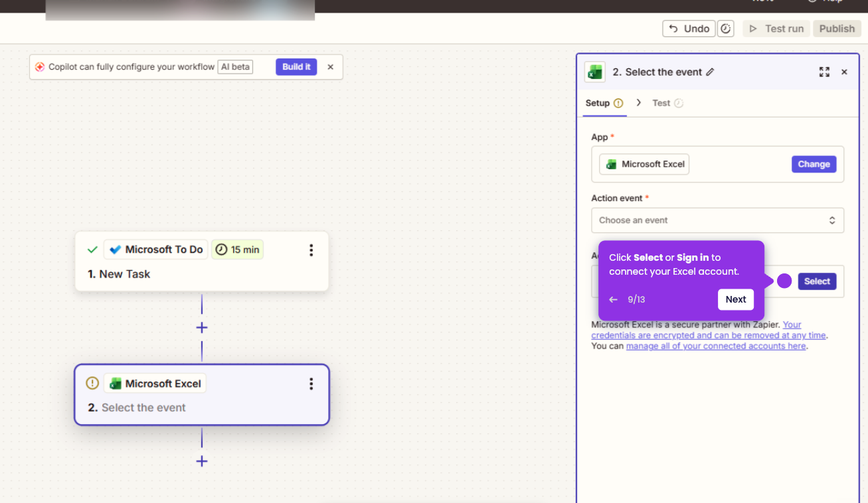Click the chevron between Setup and Test

coord(639,103)
